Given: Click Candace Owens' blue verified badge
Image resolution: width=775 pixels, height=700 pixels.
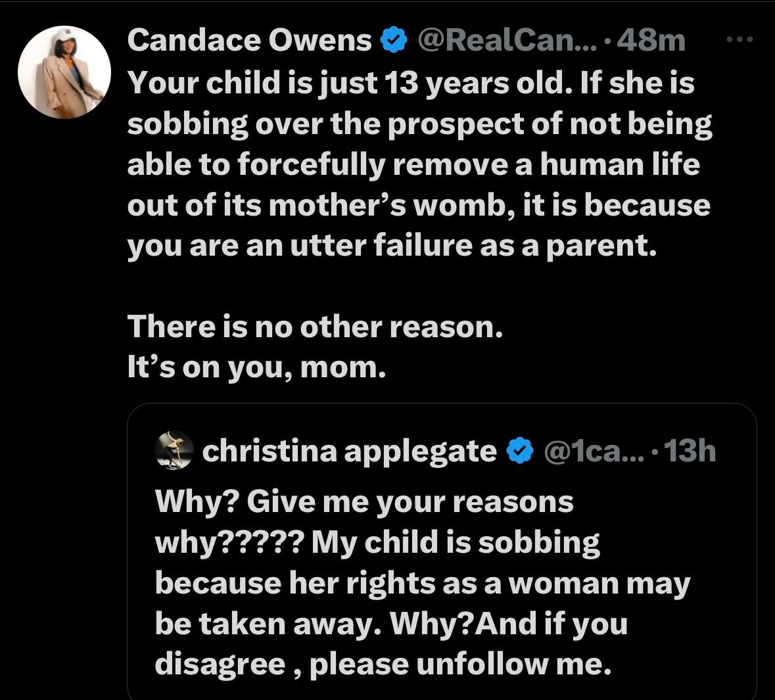Looking at the screenshot, I should pos(392,41).
